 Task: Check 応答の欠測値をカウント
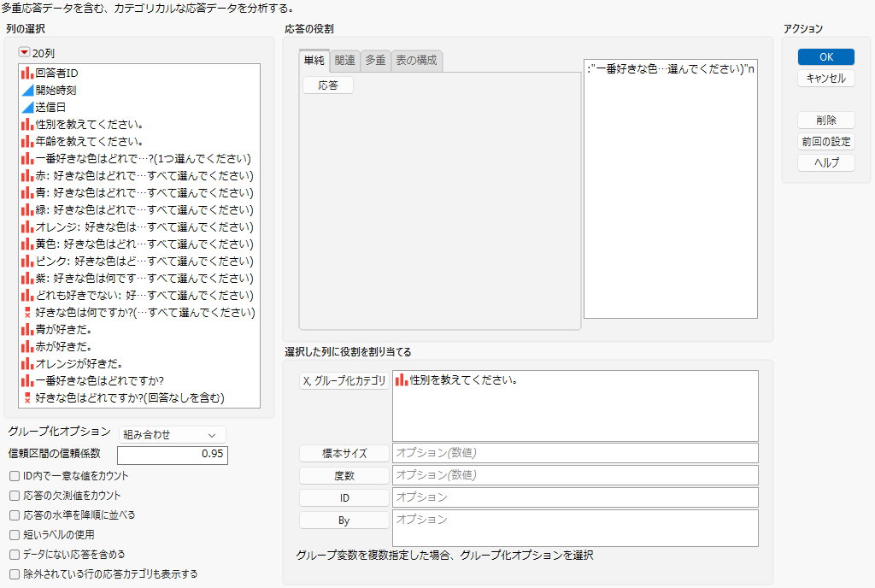click(x=15, y=496)
